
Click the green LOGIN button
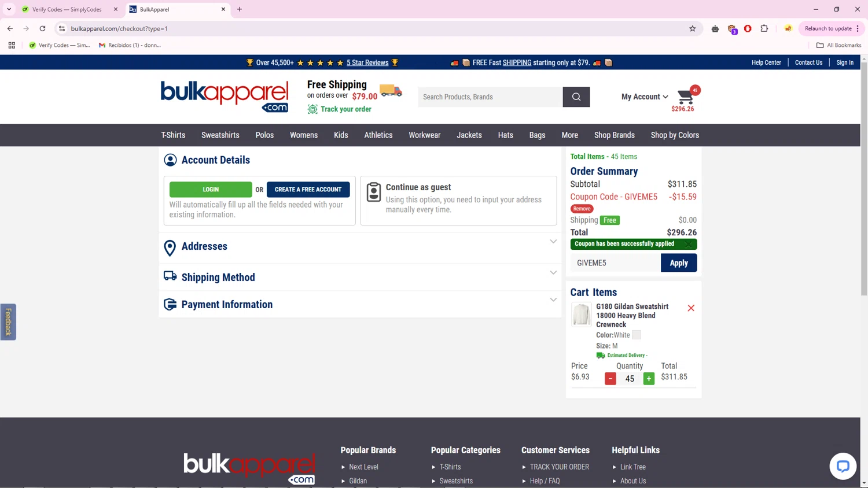coord(211,190)
